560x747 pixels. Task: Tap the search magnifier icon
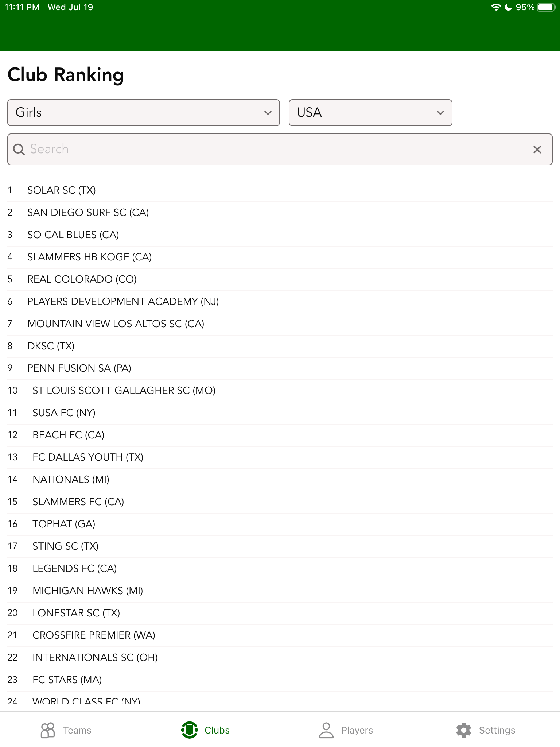(x=19, y=150)
